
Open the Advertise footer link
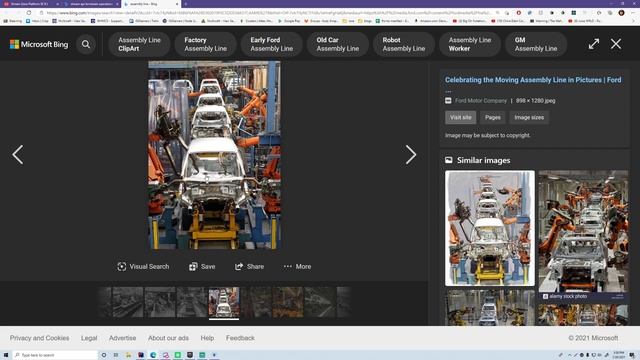pyautogui.click(x=122, y=338)
